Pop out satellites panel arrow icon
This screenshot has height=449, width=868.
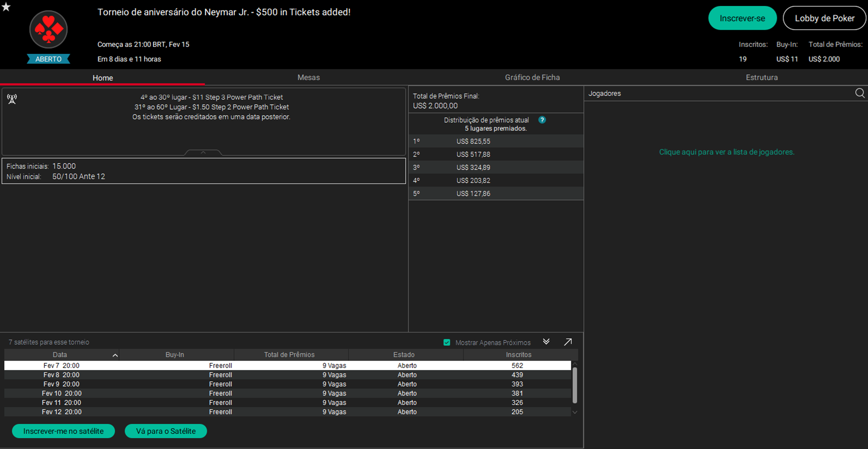568,342
